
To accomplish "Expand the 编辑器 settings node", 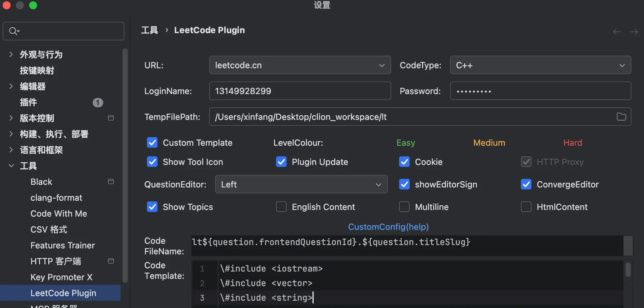I will (11, 86).
